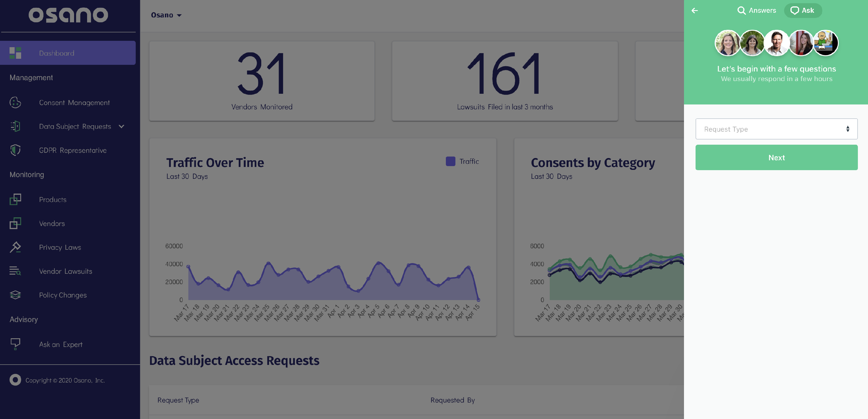Click the GDPR Representative shield icon

click(x=15, y=150)
